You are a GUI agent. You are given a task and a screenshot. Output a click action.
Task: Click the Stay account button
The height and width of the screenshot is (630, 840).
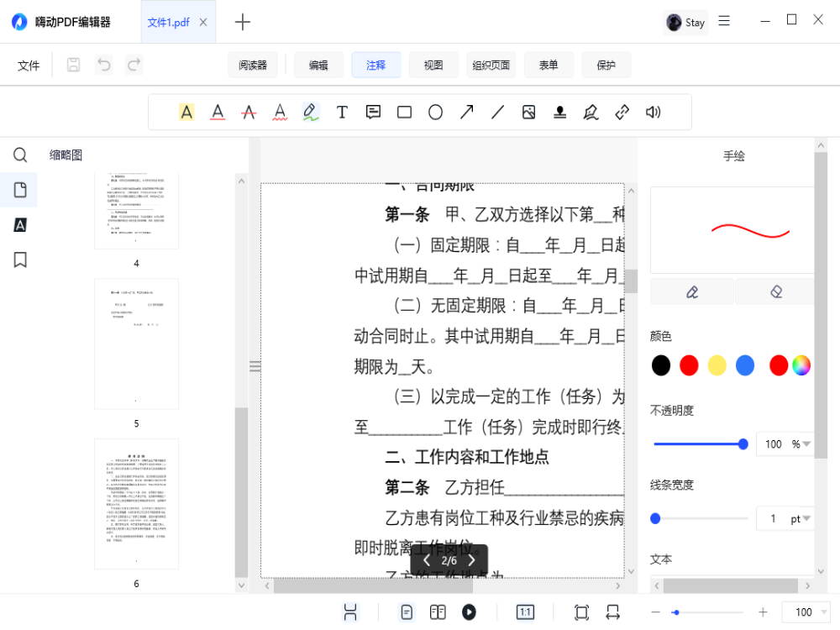pos(685,22)
